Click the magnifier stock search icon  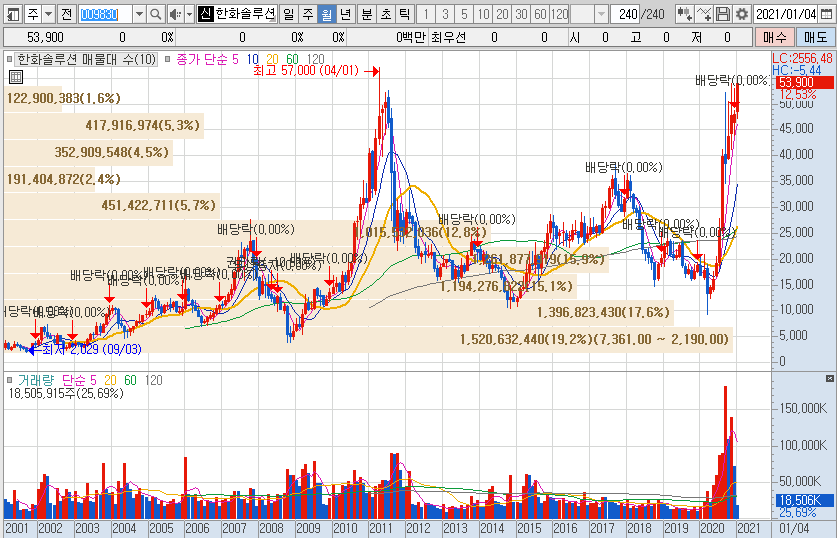pos(155,14)
